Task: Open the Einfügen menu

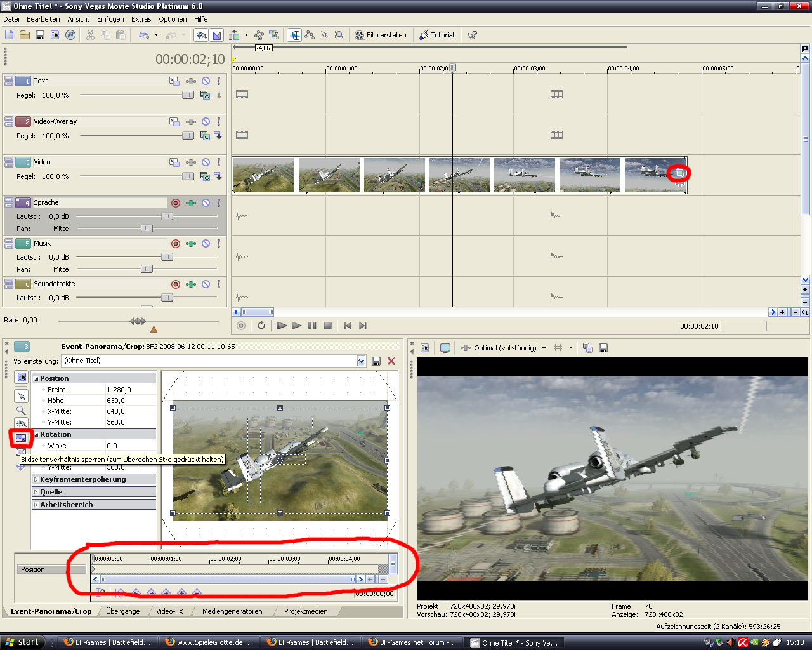Action: click(x=110, y=19)
